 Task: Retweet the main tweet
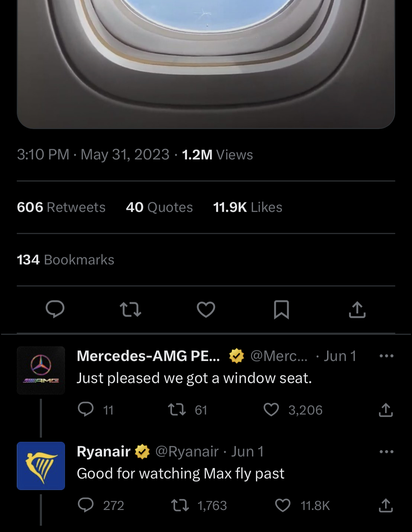pos(130,309)
